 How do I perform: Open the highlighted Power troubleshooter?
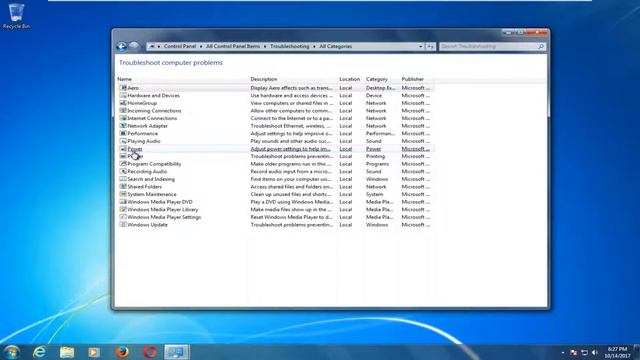[x=135, y=149]
